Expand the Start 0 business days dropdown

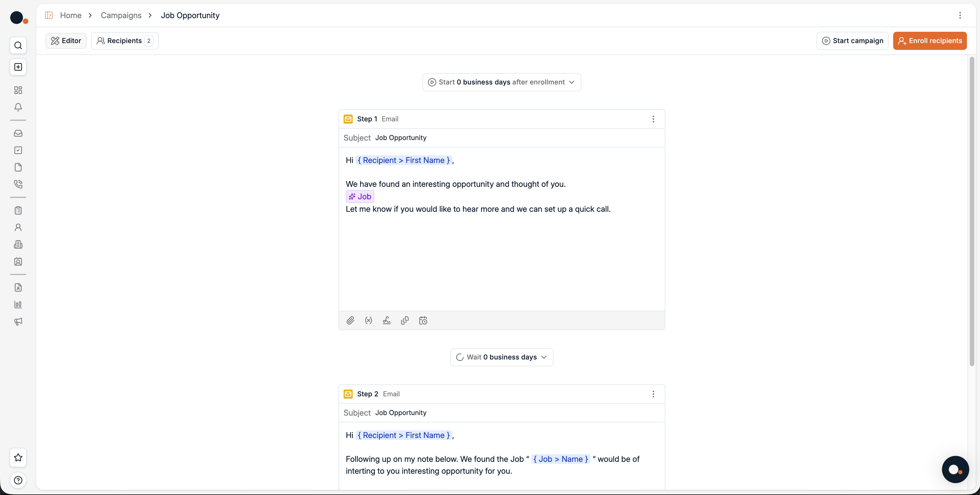[501, 82]
